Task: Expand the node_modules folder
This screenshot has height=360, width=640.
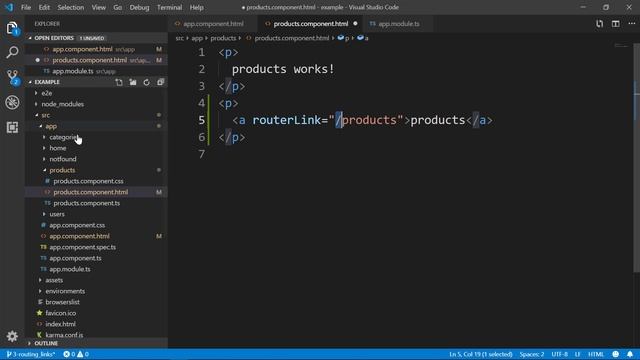Action: [62, 104]
